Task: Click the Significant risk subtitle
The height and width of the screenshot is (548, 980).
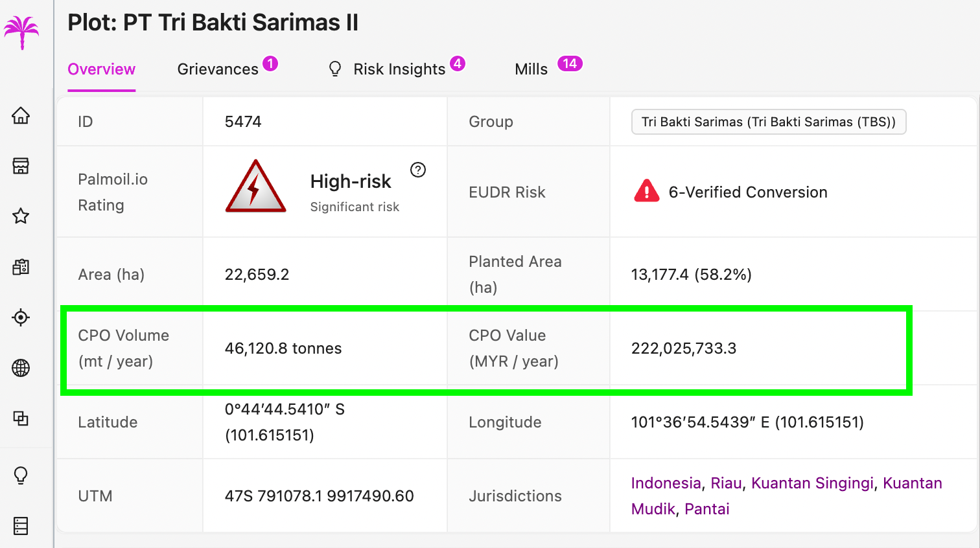Action: pos(355,207)
